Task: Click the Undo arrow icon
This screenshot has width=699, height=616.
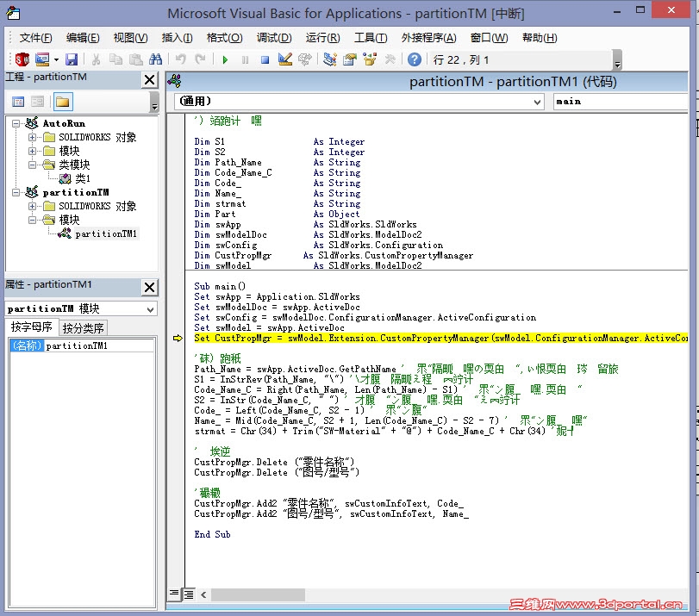Action: (180, 59)
